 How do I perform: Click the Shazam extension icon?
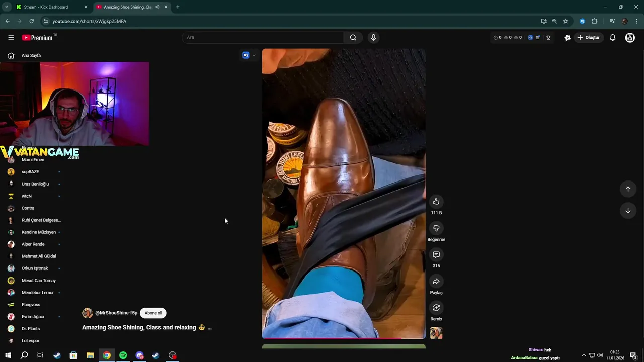click(x=582, y=21)
